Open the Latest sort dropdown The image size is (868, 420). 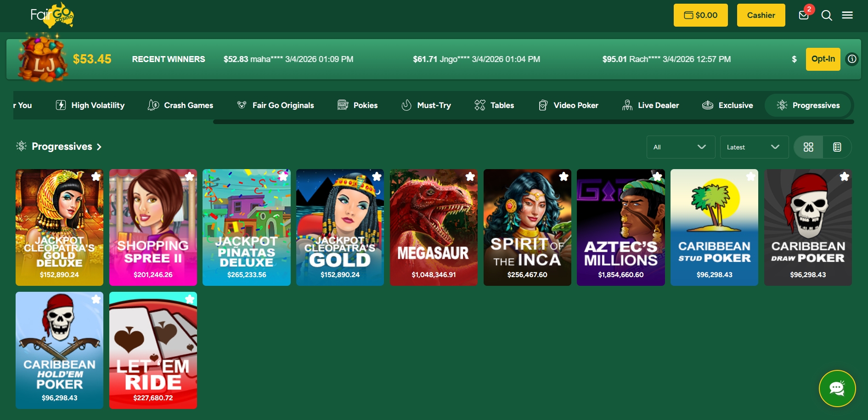[x=754, y=147]
